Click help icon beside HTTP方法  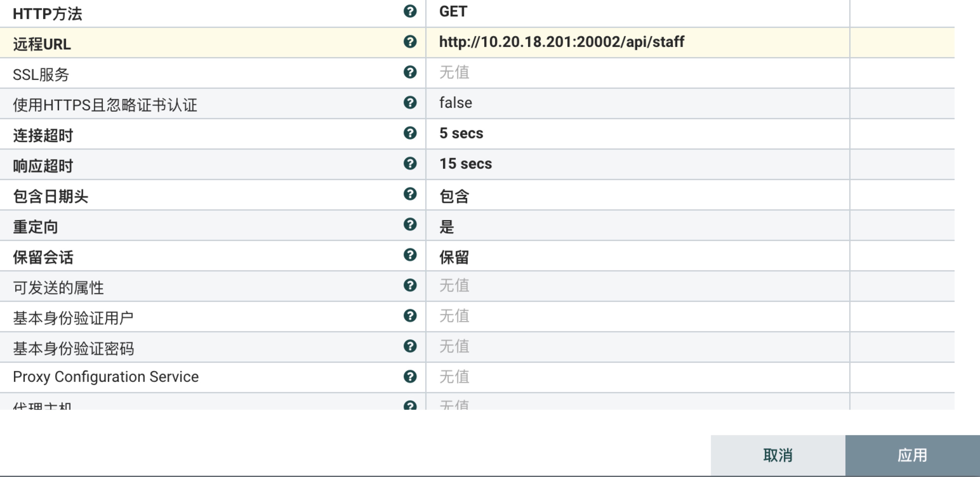click(410, 11)
